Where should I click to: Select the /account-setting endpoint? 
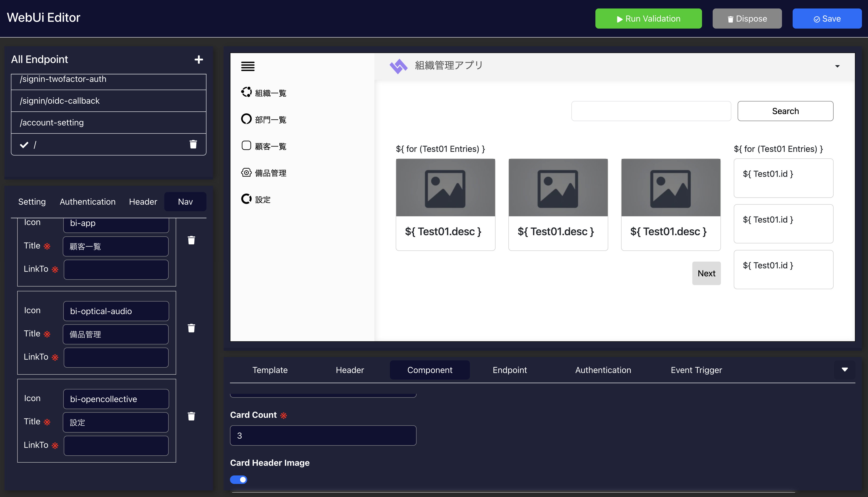108,123
